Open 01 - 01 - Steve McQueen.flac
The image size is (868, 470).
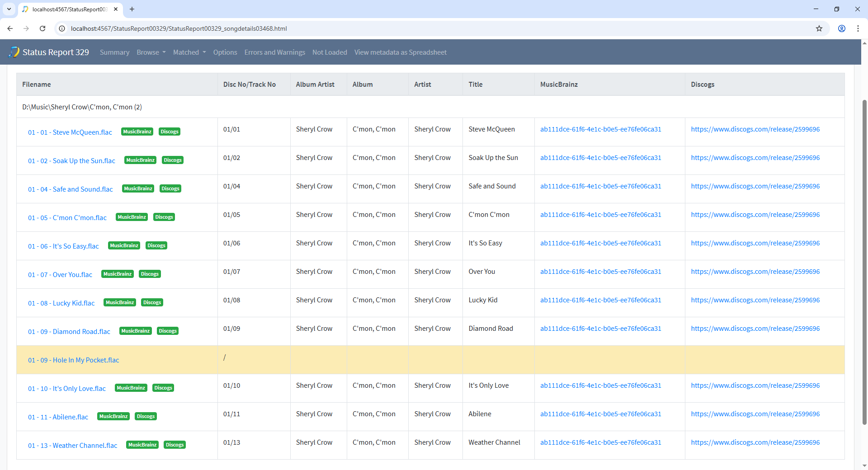coord(70,132)
